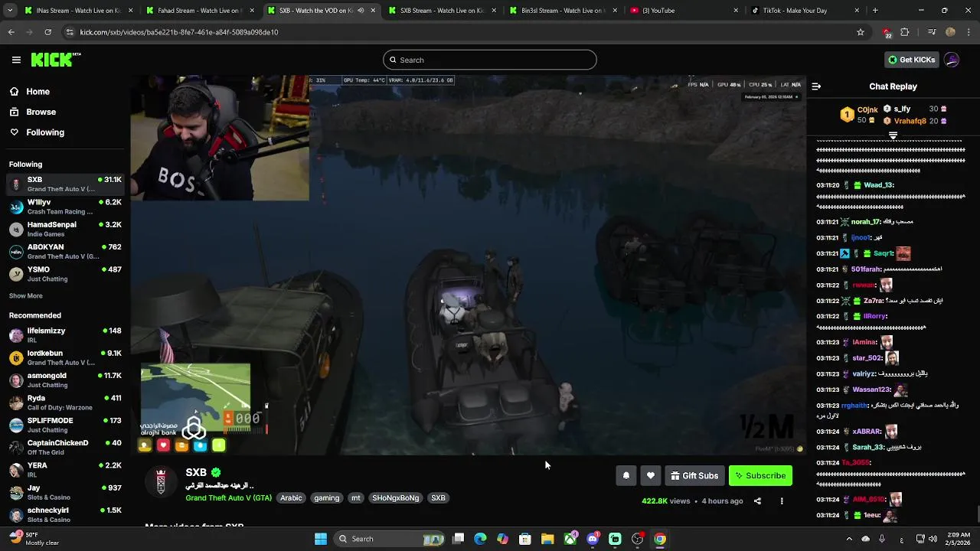This screenshot has height=551, width=980.
Task: Open the SXB channel in Following list
Action: click(65, 184)
